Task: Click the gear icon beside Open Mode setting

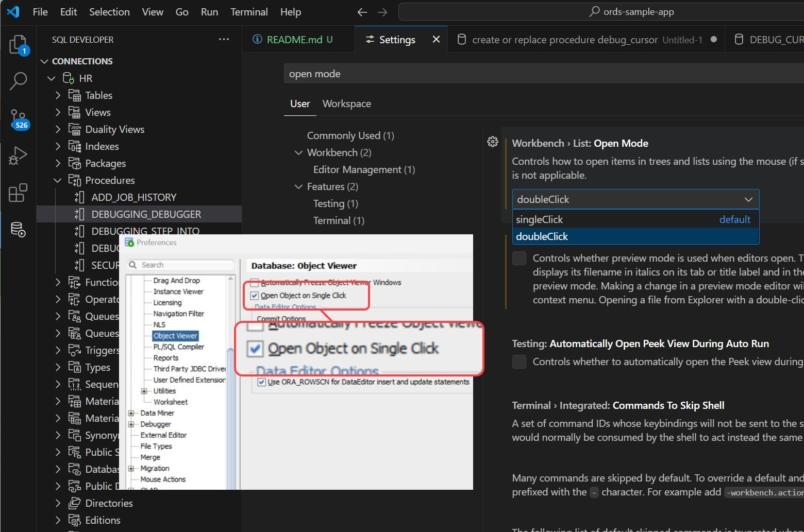Action: click(493, 142)
